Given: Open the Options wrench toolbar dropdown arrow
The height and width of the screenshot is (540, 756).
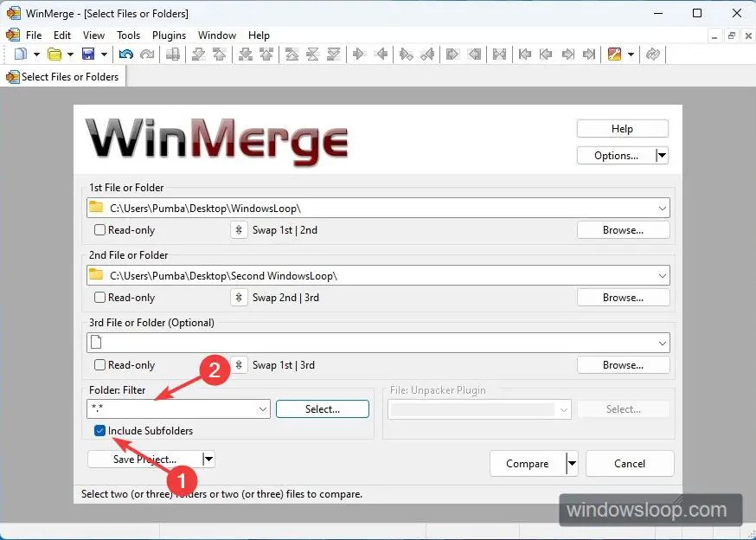Looking at the screenshot, I should 631,55.
